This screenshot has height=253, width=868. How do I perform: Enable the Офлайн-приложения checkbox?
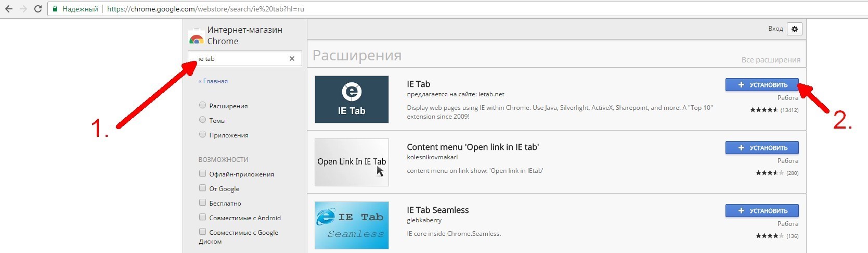tap(203, 173)
